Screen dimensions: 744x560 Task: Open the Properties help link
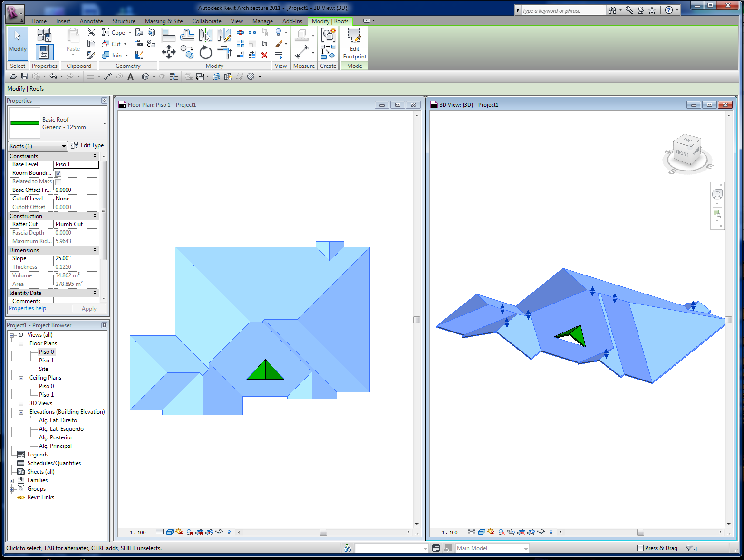click(28, 308)
